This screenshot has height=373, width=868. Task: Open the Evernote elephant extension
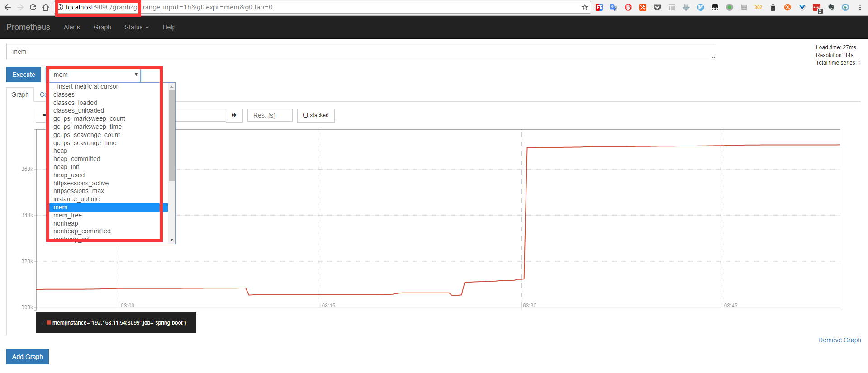(x=831, y=7)
